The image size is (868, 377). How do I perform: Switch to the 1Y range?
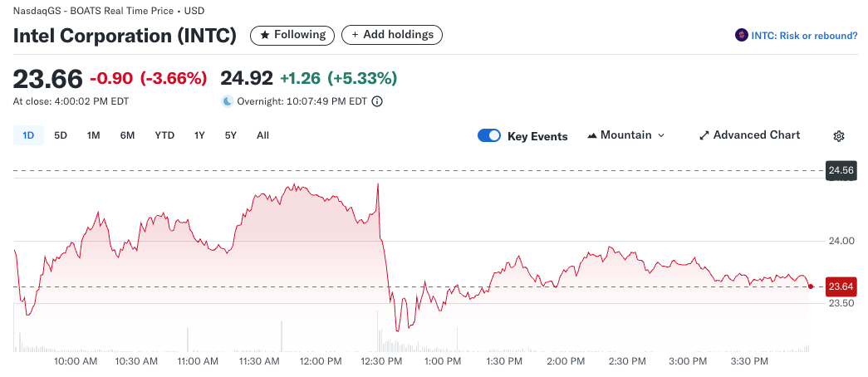[x=199, y=135]
